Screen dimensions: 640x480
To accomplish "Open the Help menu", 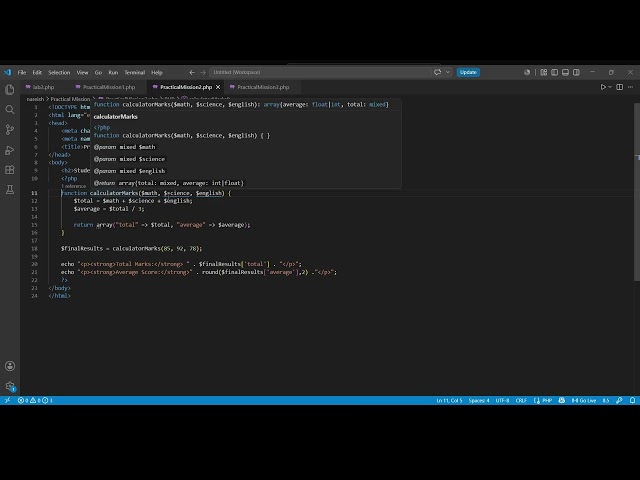I will point(157,72).
